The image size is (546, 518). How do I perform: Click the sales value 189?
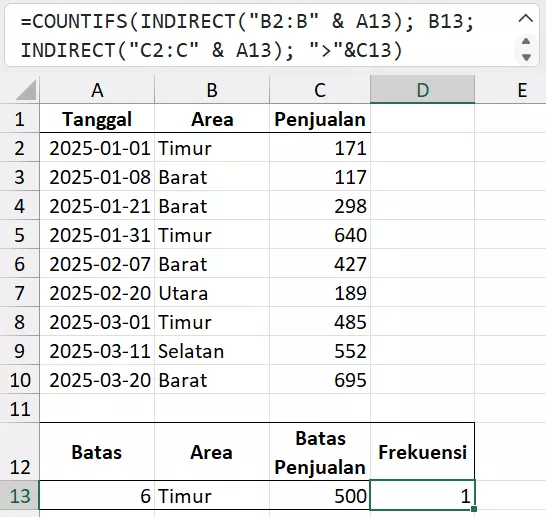point(320,293)
